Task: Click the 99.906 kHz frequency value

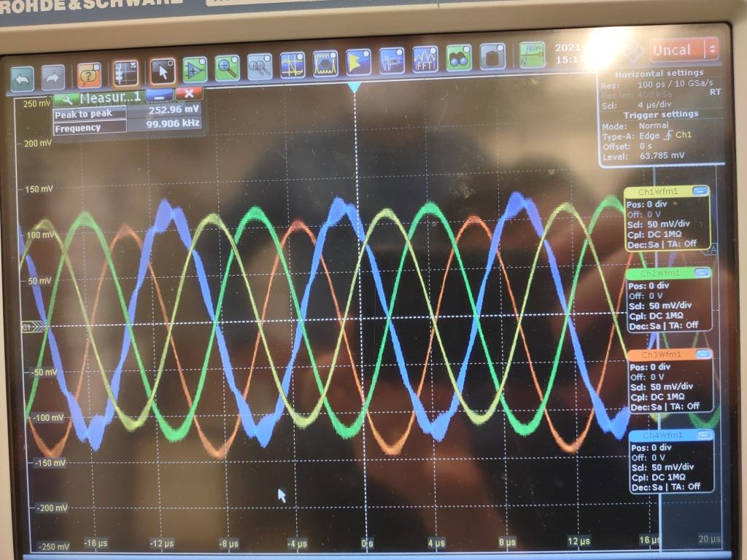Action: point(172,124)
